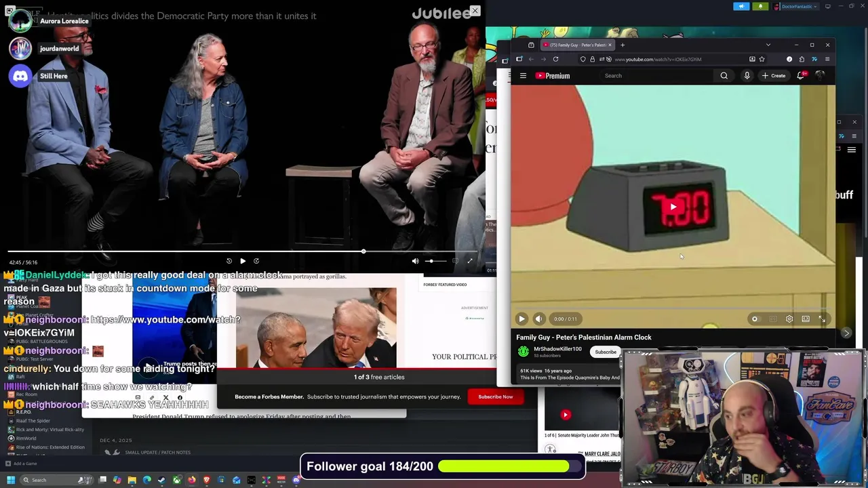Select Rick and Morty: Virtual Rick-ality
The width and height of the screenshot is (868, 488).
(x=50, y=430)
